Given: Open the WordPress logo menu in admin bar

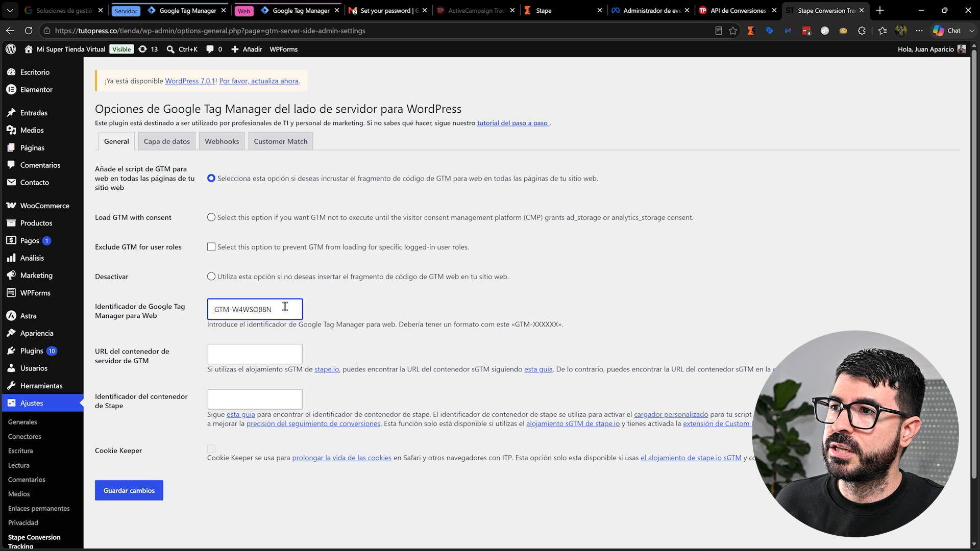Looking at the screenshot, I should (11, 49).
